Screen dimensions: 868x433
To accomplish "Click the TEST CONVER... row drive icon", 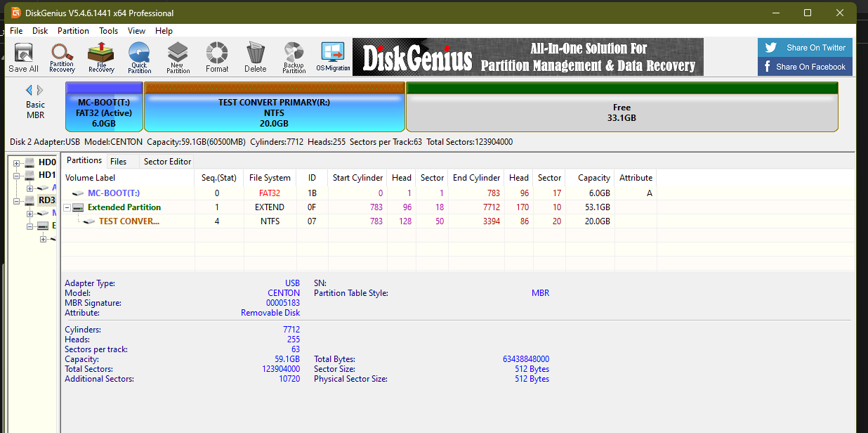I will [89, 221].
